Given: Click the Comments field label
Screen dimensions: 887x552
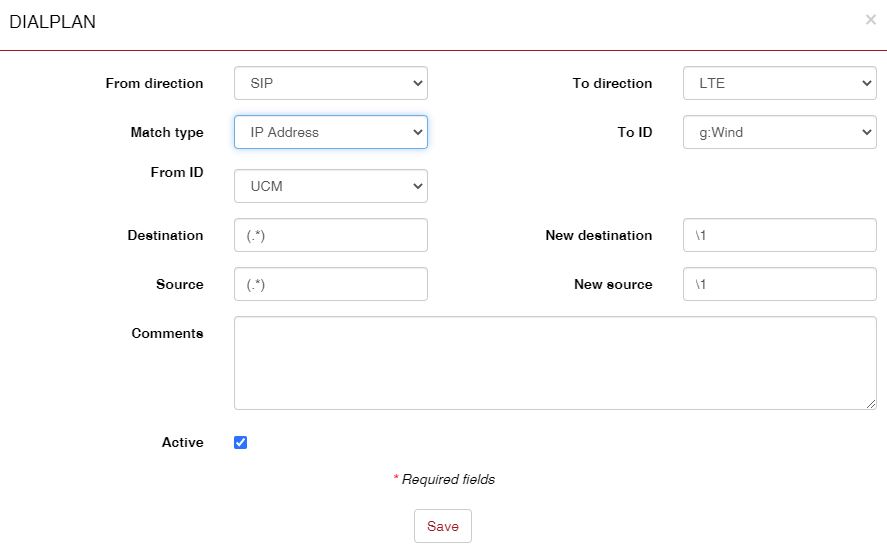Looking at the screenshot, I should (167, 333).
